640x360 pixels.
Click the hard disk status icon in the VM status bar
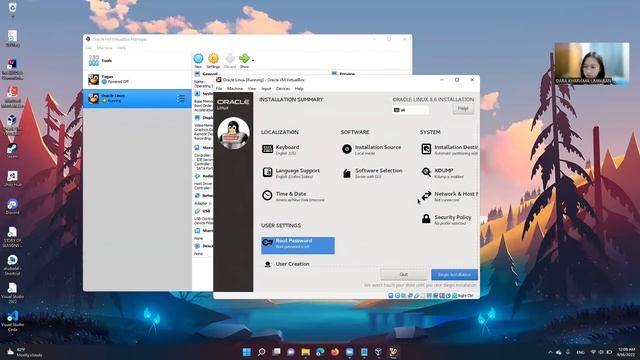point(391,295)
